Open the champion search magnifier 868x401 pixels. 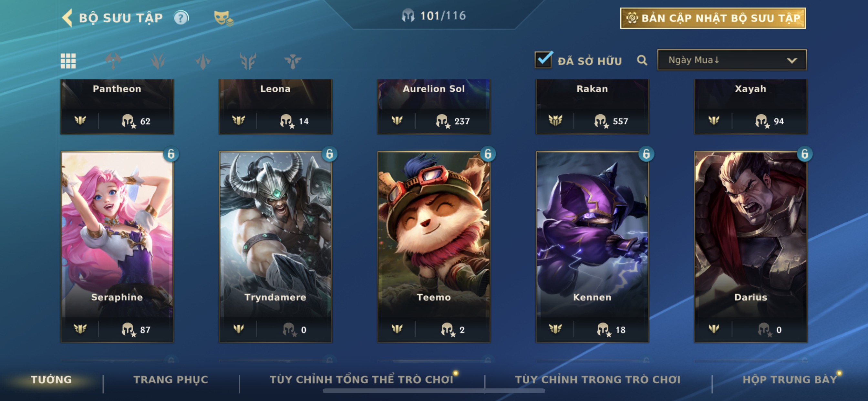click(x=642, y=60)
